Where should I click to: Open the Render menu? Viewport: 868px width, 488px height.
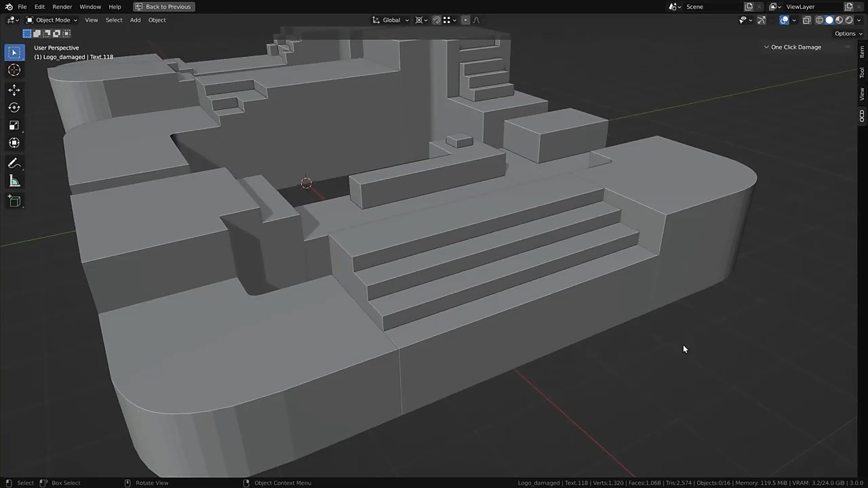[62, 7]
